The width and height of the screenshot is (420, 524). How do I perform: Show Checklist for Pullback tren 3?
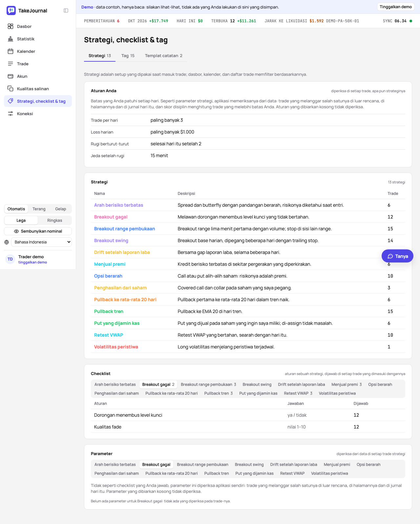[x=219, y=393]
